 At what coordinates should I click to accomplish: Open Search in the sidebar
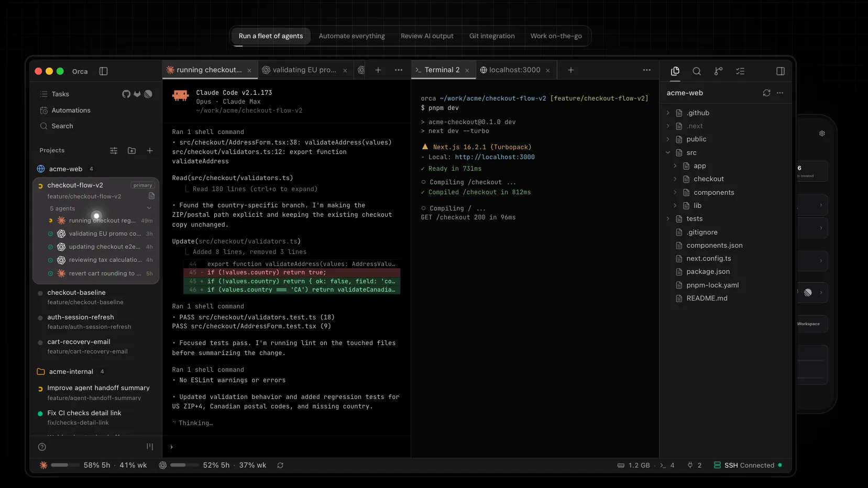pyautogui.click(x=57, y=126)
